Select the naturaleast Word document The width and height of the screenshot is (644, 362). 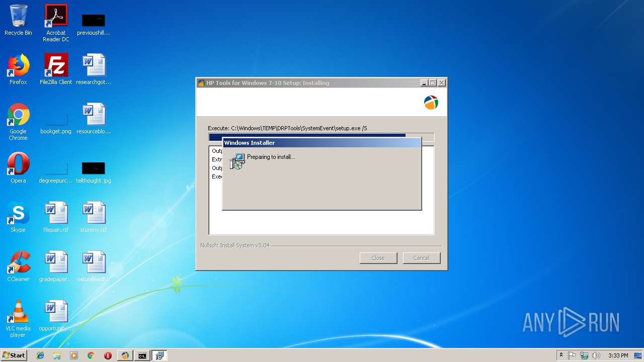point(94,266)
